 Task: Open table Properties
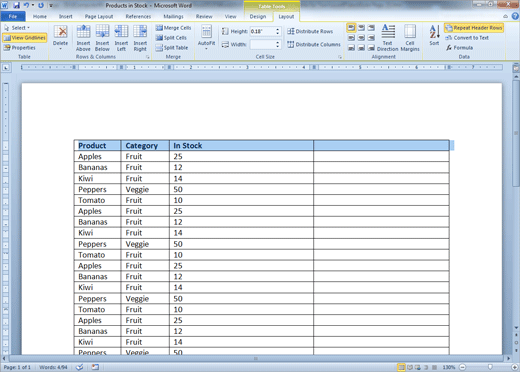(x=19, y=48)
